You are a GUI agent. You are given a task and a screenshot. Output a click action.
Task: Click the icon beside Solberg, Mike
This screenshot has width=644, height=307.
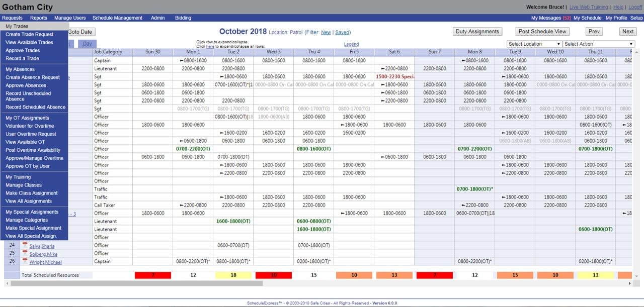click(25, 254)
